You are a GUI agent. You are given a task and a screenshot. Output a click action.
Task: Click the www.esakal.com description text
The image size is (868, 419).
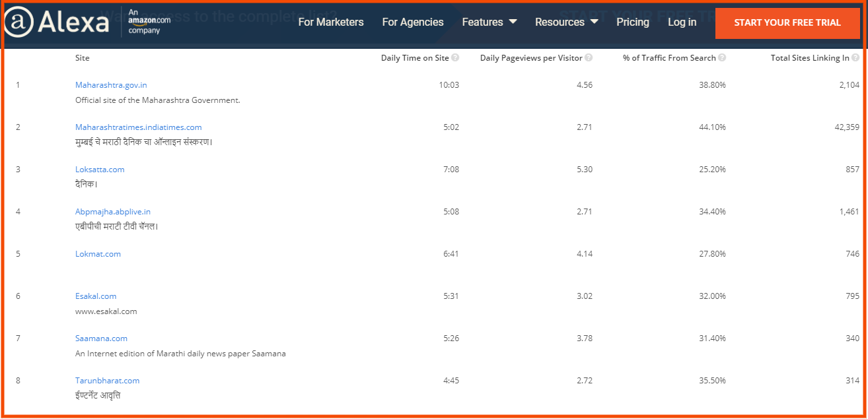[106, 311]
